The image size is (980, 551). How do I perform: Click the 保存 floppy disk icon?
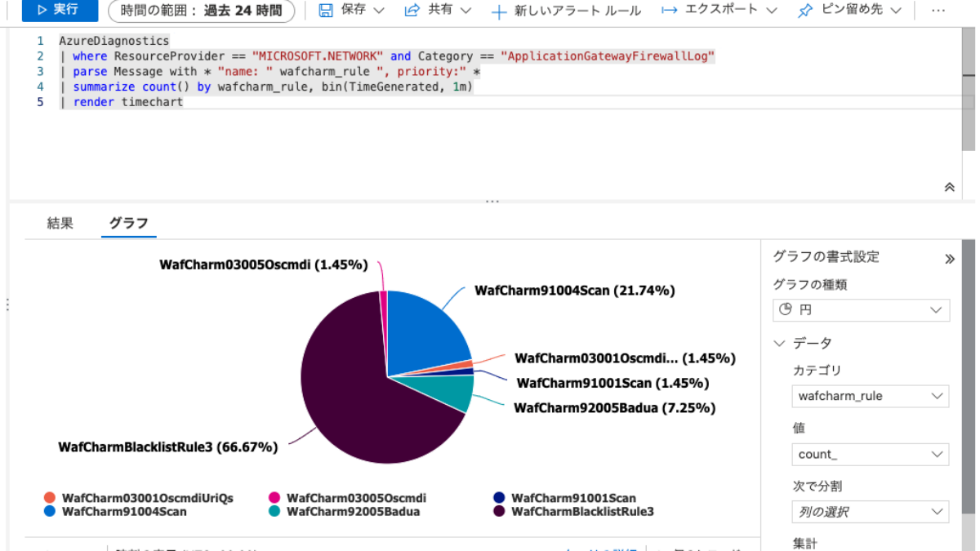click(326, 11)
